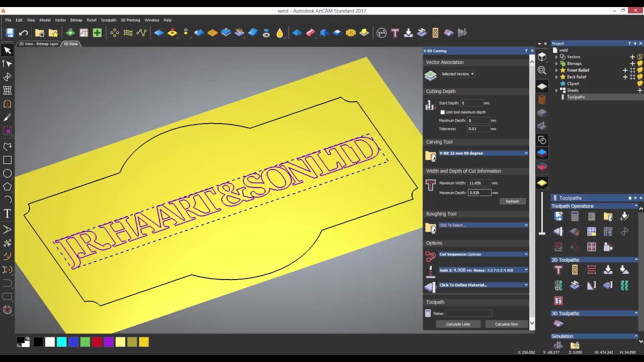Toggle the Back Relief grid icon
Screen dimensions: 644x362
(632, 77)
